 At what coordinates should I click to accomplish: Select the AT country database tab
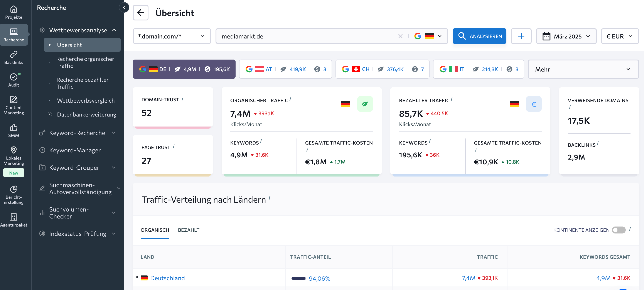tap(285, 69)
